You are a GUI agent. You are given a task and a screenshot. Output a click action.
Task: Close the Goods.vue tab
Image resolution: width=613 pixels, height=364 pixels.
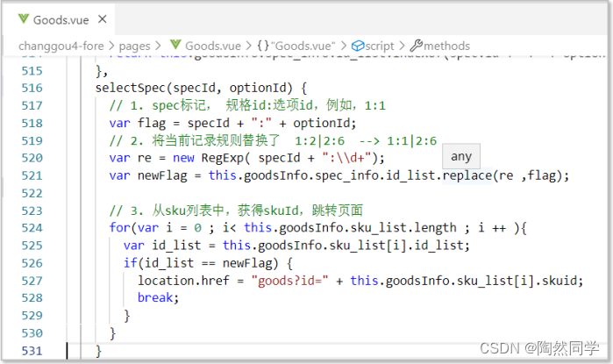(103, 19)
